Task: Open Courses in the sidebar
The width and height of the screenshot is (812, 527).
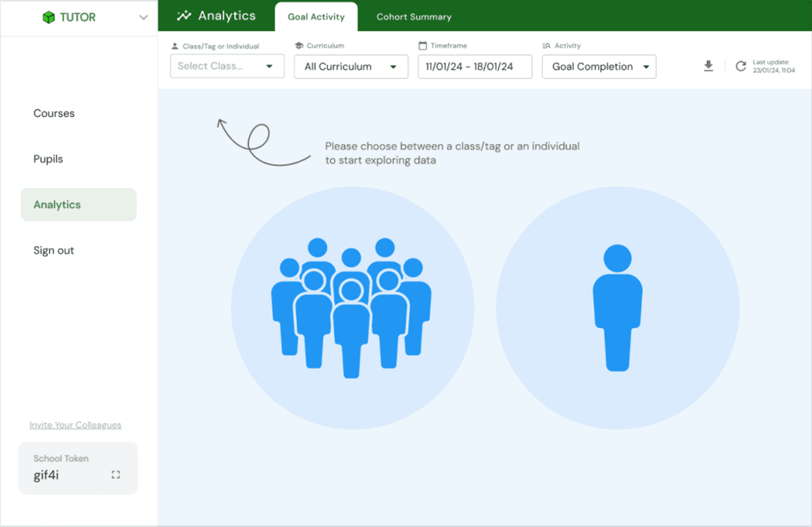Action: point(54,113)
